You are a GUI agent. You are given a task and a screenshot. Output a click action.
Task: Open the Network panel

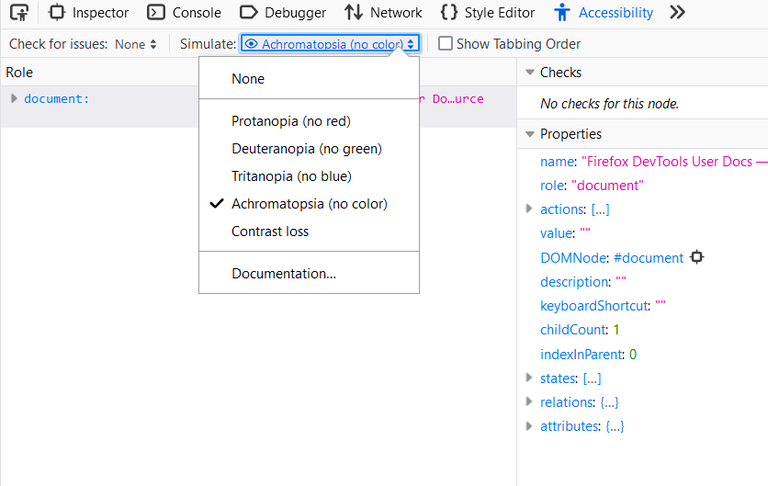383,13
